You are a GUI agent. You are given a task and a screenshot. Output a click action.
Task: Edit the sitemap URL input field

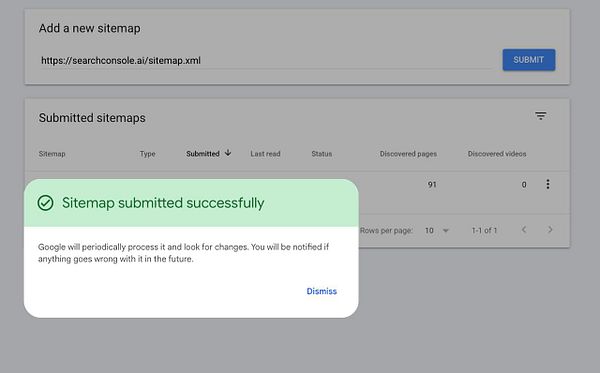click(266, 60)
